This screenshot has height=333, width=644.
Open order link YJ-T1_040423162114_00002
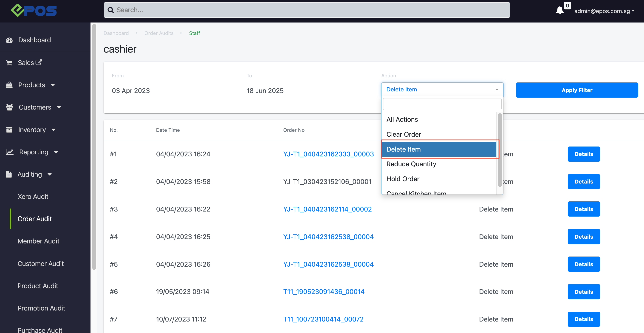pos(327,209)
